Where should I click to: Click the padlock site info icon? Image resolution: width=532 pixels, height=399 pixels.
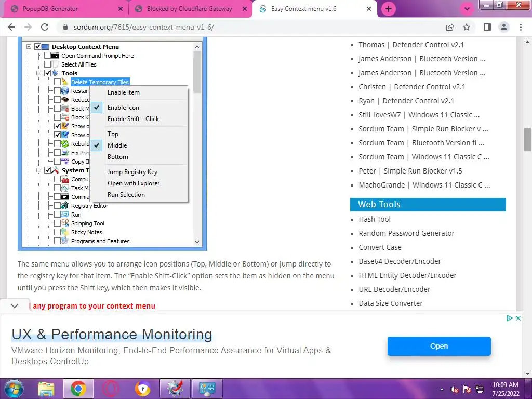click(65, 27)
